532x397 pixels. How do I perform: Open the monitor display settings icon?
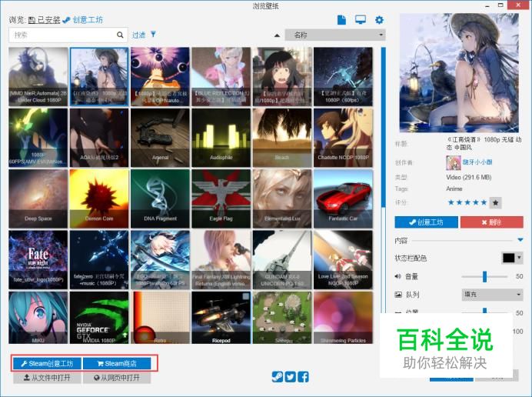click(x=361, y=20)
